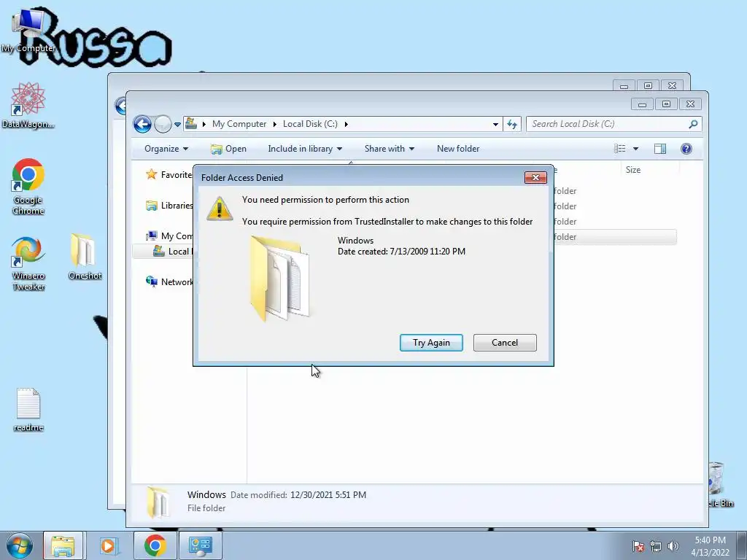This screenshot has height=560, width=747.
Task: Select Network in the navigation pane
Action: point(169,282)
